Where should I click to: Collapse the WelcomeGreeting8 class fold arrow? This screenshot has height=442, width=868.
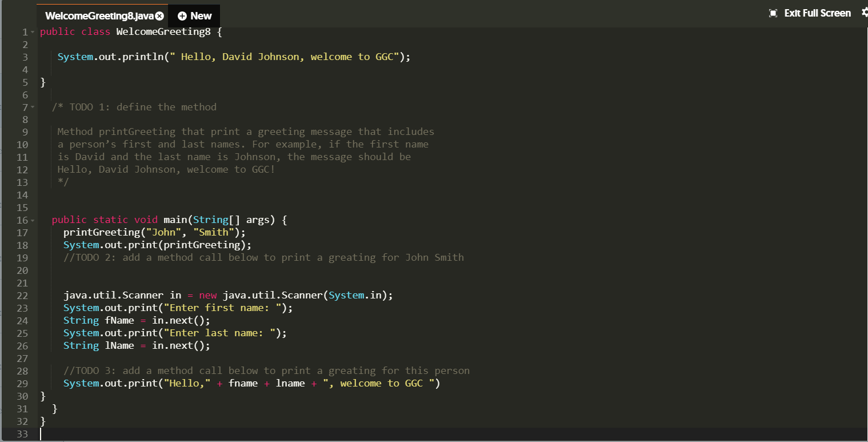[33, 31]
